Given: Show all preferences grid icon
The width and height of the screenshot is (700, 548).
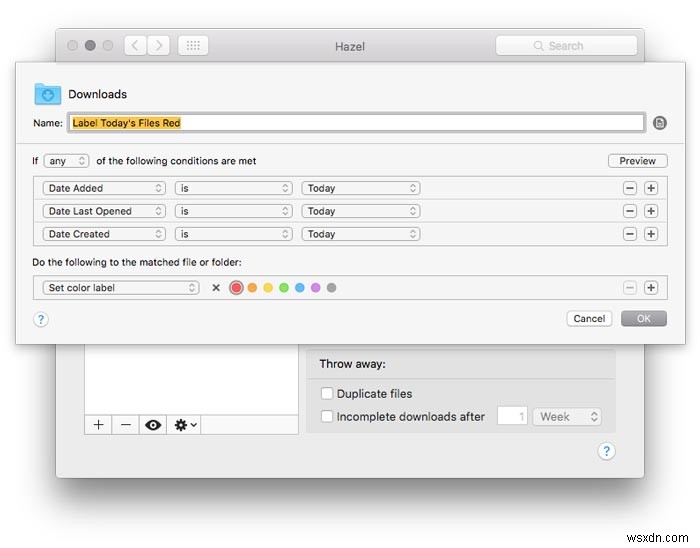Looking at the screenshot, I should tap(193, 46).
